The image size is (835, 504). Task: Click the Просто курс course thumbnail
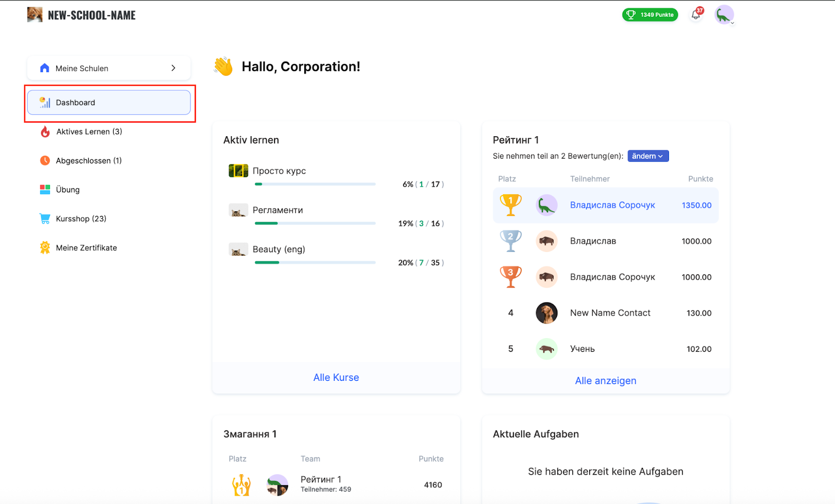pos(238,171)
